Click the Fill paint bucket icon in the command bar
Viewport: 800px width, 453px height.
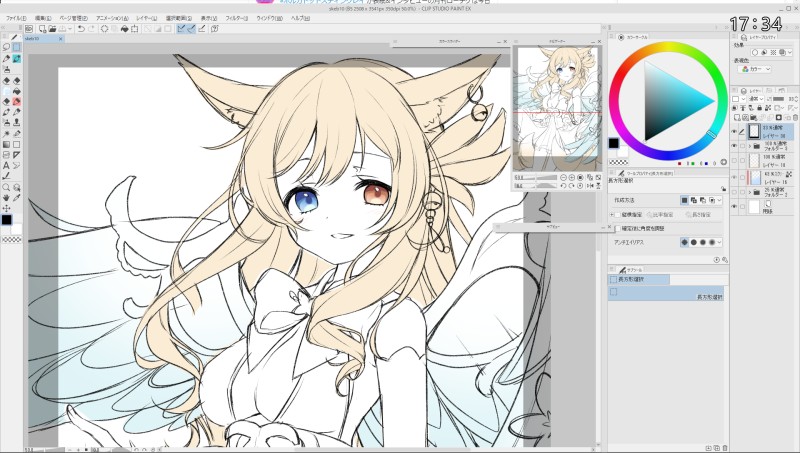124,29
